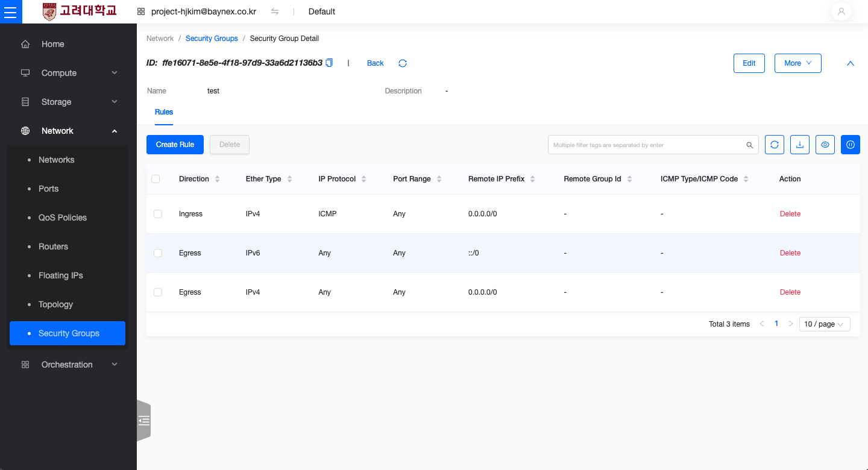Delete the Egress IPv6 rule
This screenshot has width=868, height=470.
(x=790, y=253)
